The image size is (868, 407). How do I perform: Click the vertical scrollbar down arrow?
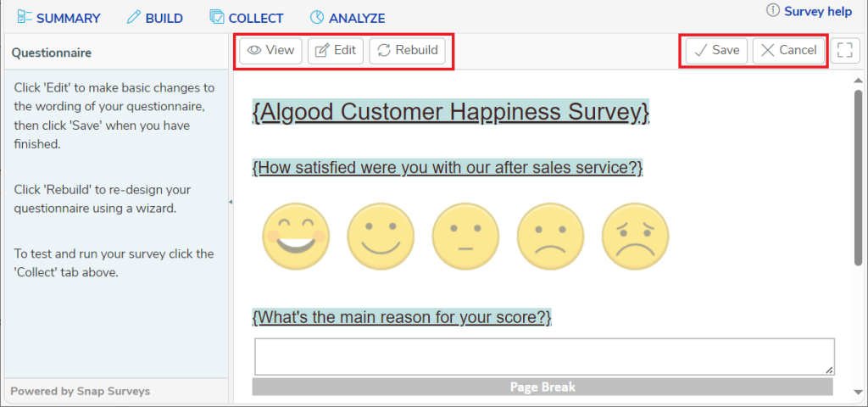click(858, 392)
